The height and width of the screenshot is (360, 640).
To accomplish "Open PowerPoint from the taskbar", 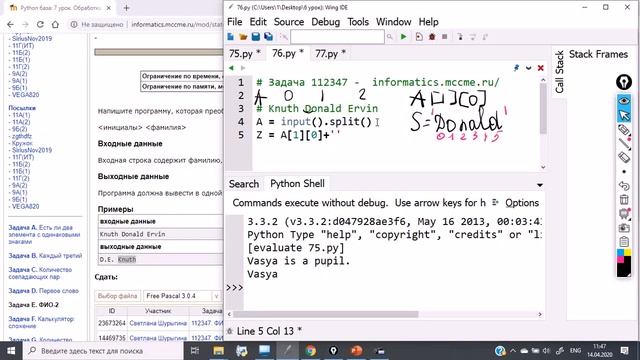I will click(356, 351).
